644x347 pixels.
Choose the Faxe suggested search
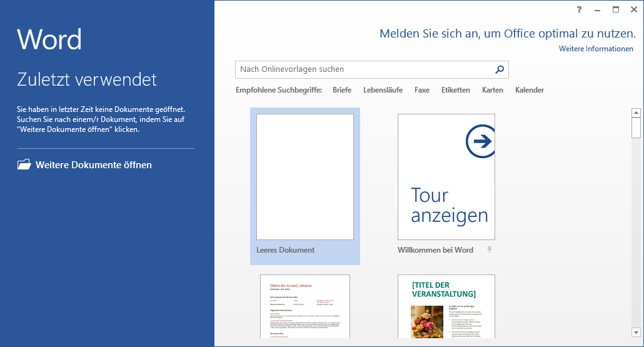[421, 90]
